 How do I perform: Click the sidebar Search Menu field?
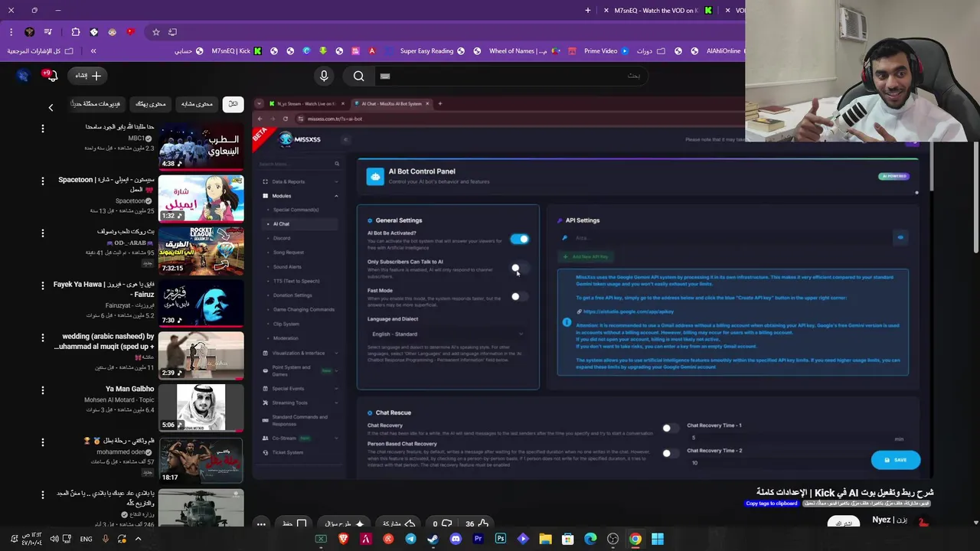[299, 164]
